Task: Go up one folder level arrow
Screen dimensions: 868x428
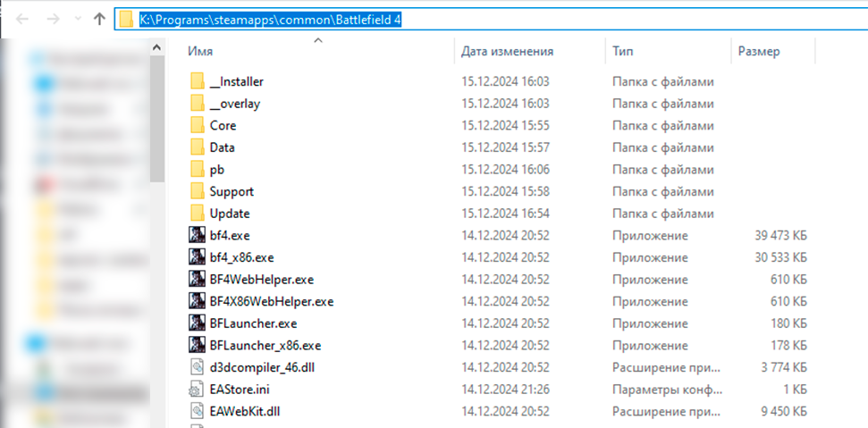Action: coord(99,20)
